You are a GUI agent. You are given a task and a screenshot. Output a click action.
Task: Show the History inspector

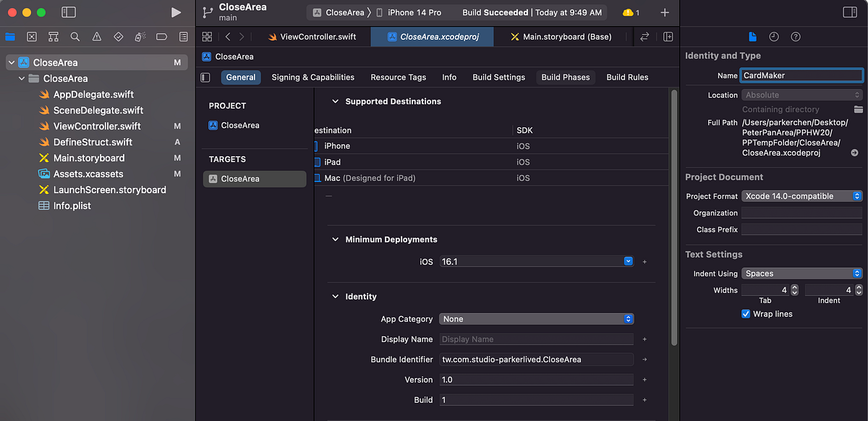point(773,36)
